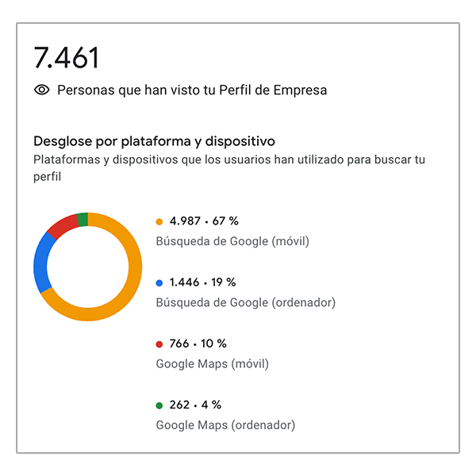Click the 'Búsqueda de Google (móvil)' label

click(x=232, y=241)
